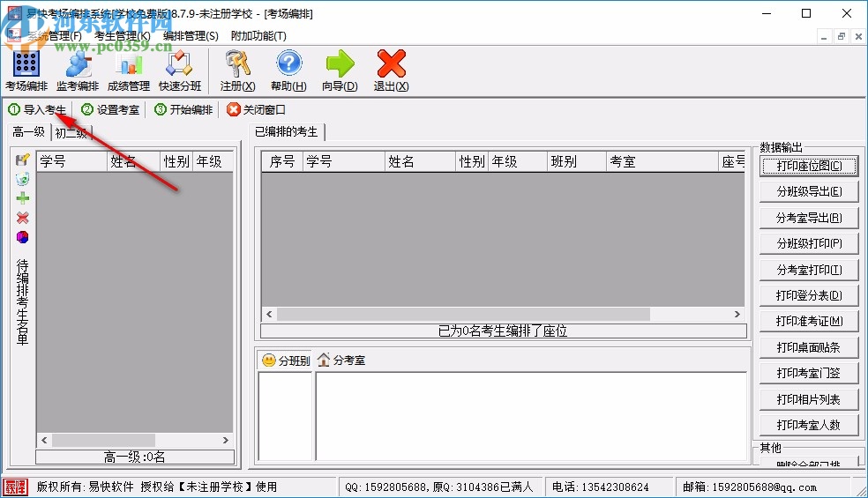Click the 高一级:0名 count label
Viewport: 868px width, 498px height.
[134, 457]
